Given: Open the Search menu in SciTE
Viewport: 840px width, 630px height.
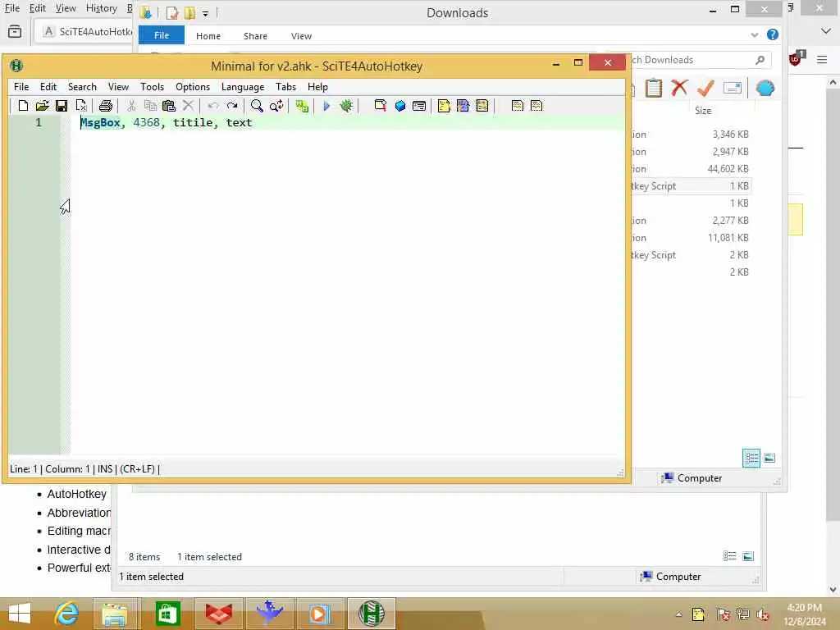Looking at the screenshot, I should tap(82, 87).
